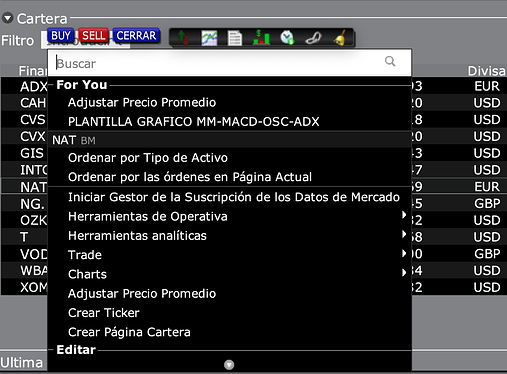Open the chart icon in toolbar
Screen dimensions: 507x374
click(209, 38)
